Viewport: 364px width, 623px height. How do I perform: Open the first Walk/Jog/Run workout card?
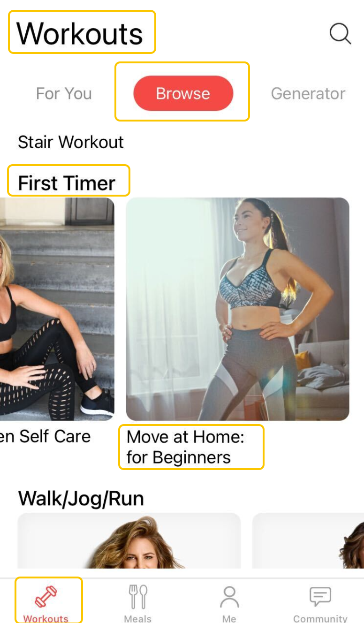coord(129,540)
